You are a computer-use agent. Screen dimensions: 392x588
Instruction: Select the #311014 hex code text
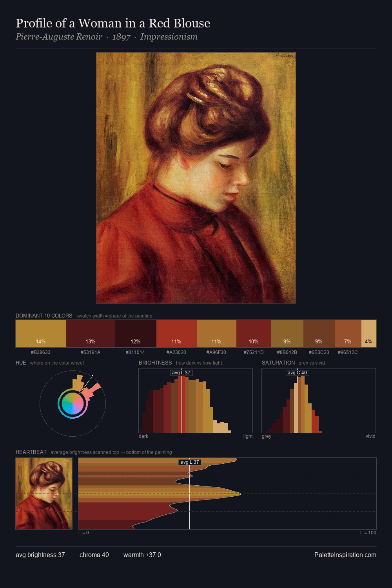coord(136,352)
